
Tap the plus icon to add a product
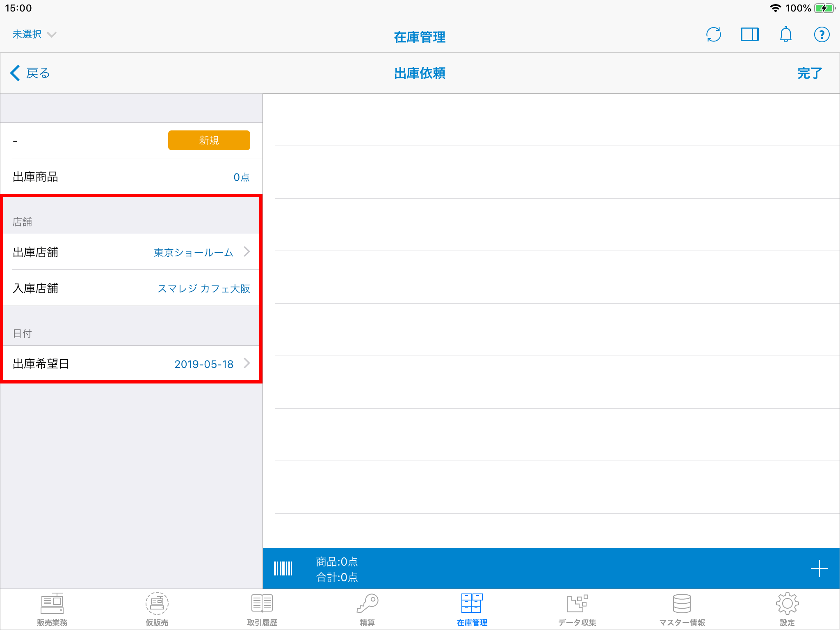click(x=819, y=568)
